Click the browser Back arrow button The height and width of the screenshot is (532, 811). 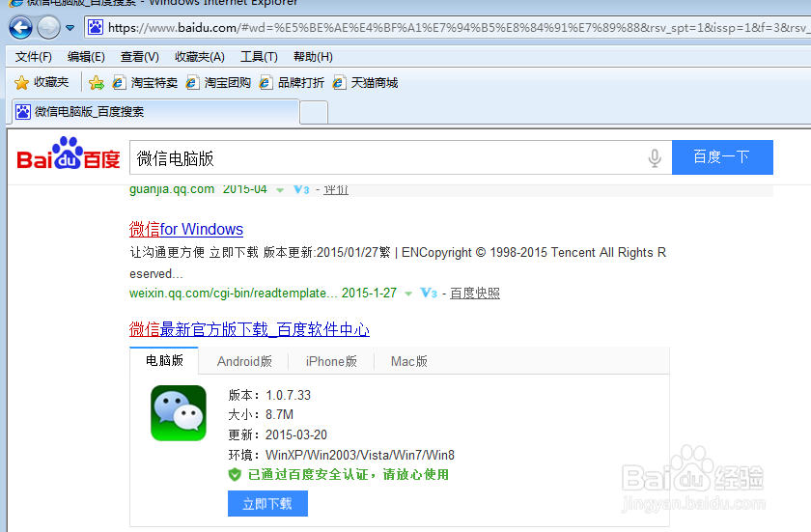pos(20,27)
